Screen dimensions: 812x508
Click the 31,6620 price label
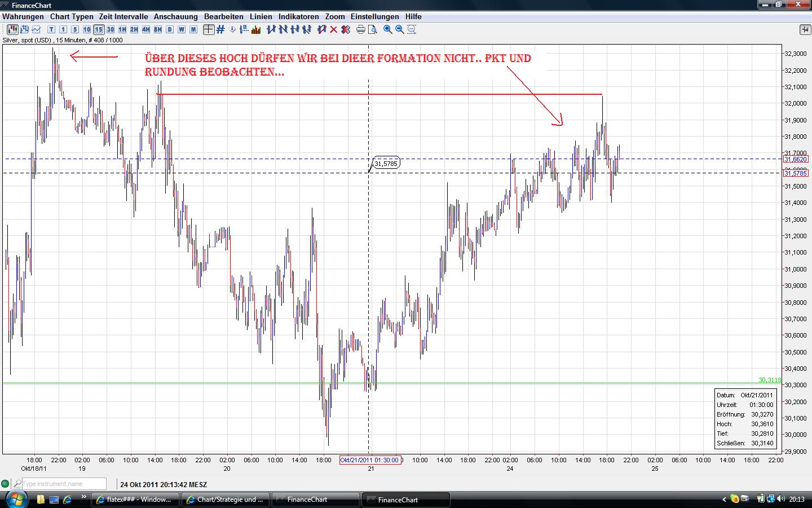(796, 159)
